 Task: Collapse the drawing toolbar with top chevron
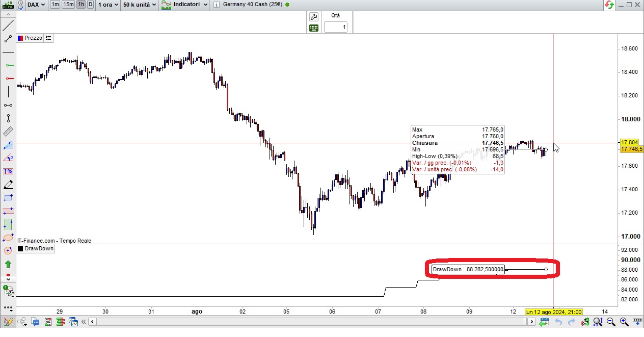pos(8,14)
